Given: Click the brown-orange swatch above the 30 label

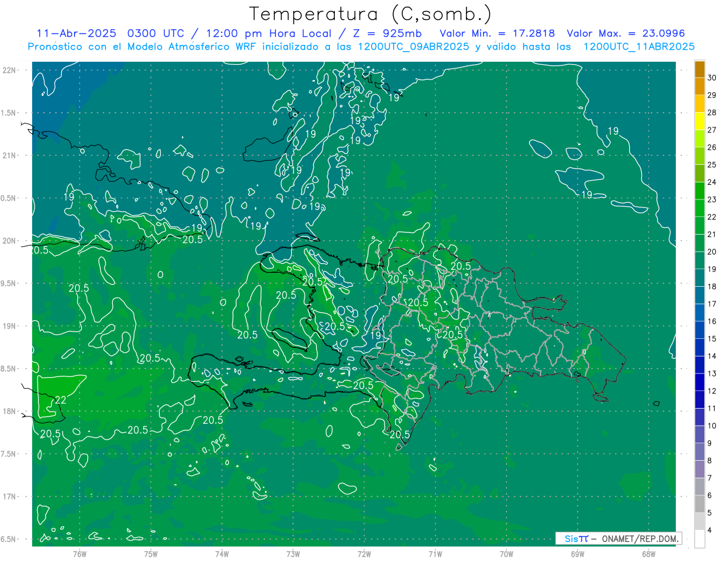Looking at the screenshot, I should pyautogui.click(x=699, y=69).
